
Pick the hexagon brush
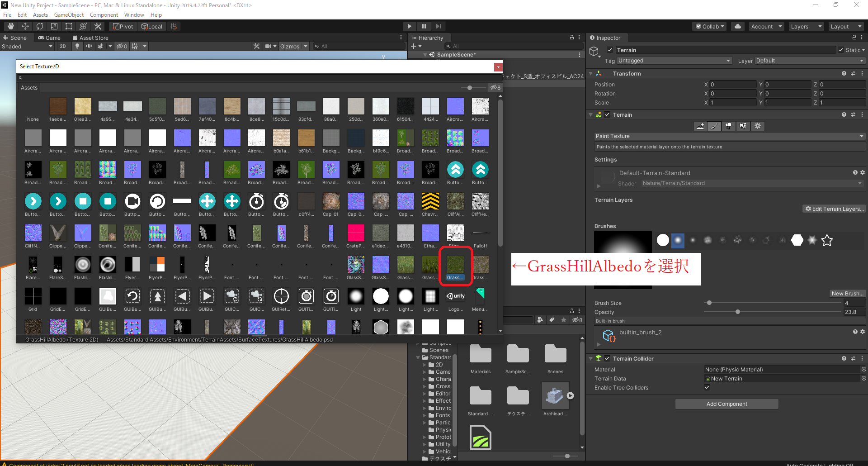(x=797, y=240)
